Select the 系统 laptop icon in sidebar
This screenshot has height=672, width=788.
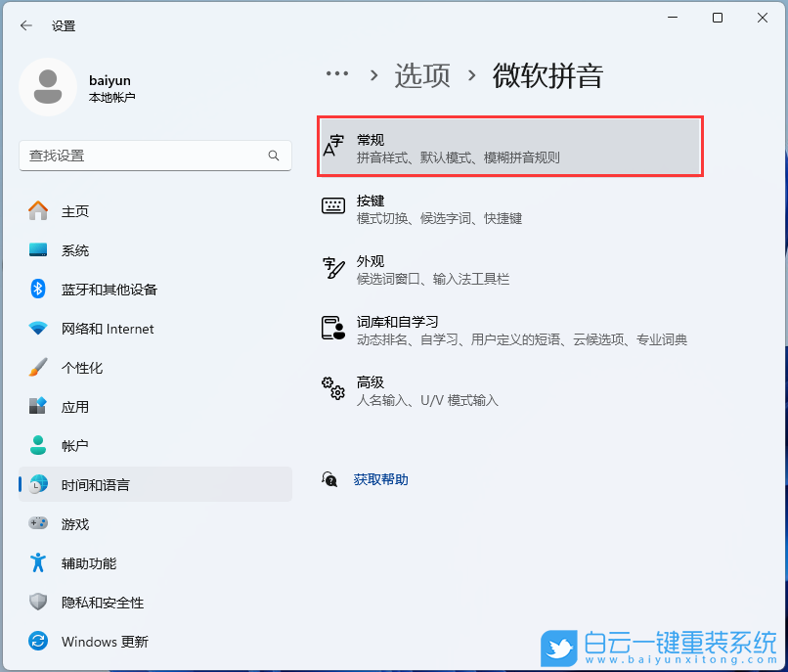[38, 250]
